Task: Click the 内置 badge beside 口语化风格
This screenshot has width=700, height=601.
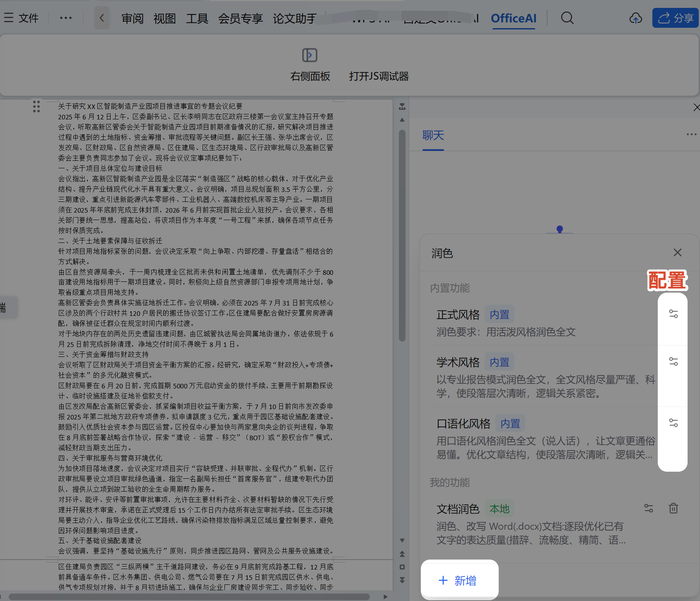Action: pos(510,424)
